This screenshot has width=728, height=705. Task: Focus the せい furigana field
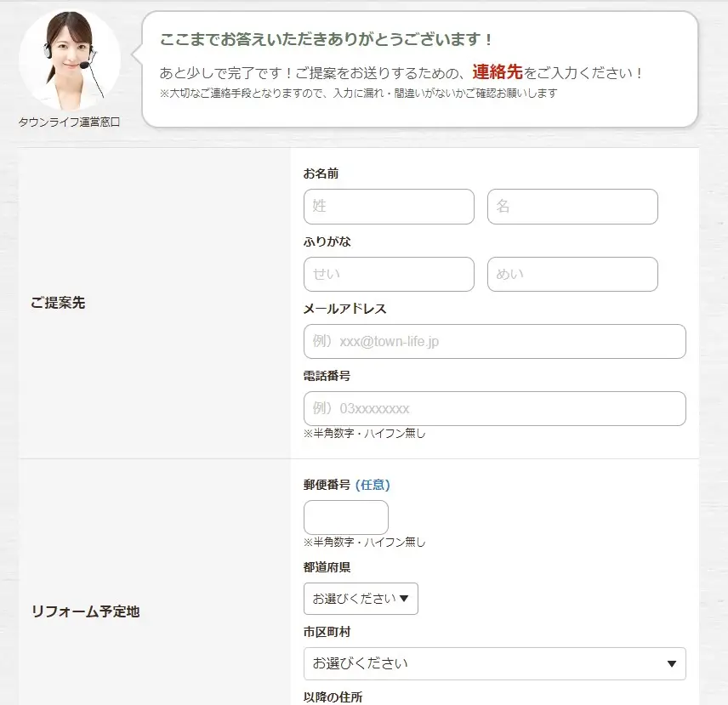[389, 275]
